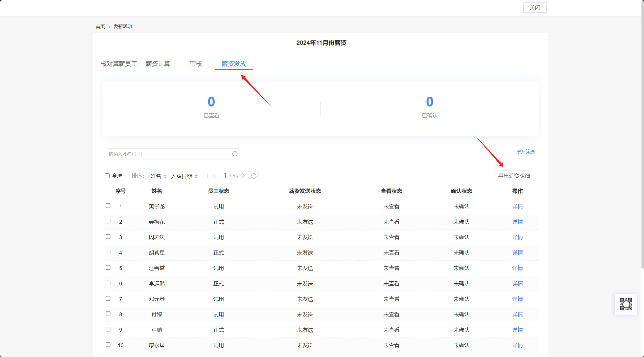This screenshot has width=644, height=357.
Task: Go to previous page arrow
Action: coord(215,176)
